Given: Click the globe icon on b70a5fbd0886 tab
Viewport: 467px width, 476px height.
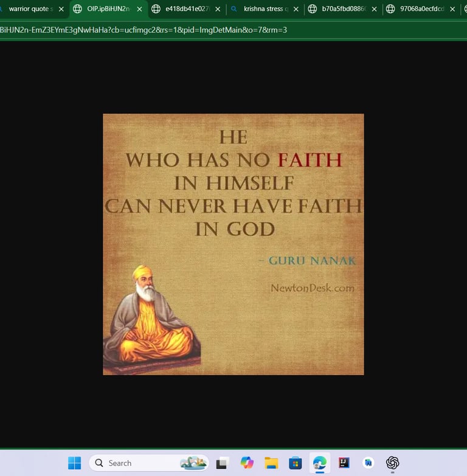Looking at the screenshot, I should pos(312,9).
